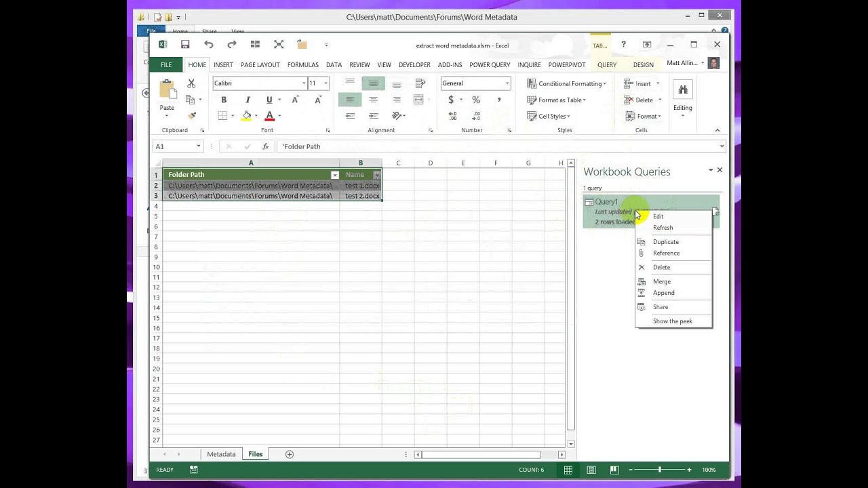The image size is (868, 488).
Task: Decrease the cell indent
Action: [x=350, y=116]
